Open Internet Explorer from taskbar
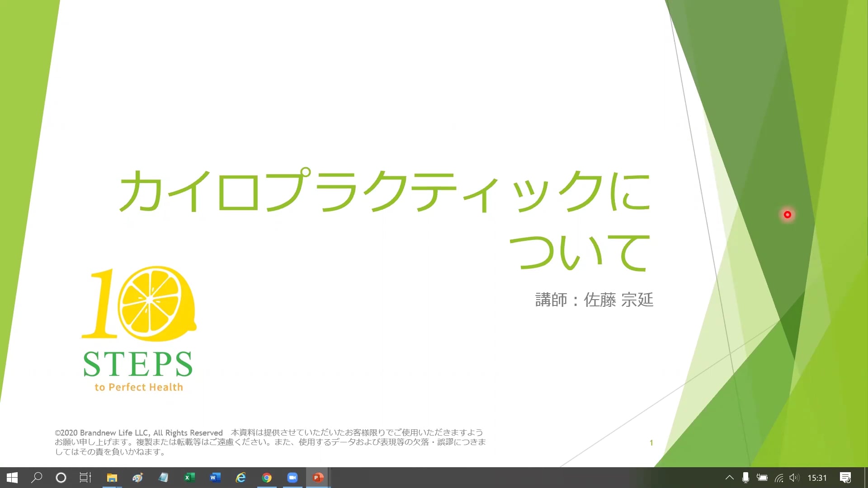The height and width of the screenshot is (488, 868). point(241,478)
